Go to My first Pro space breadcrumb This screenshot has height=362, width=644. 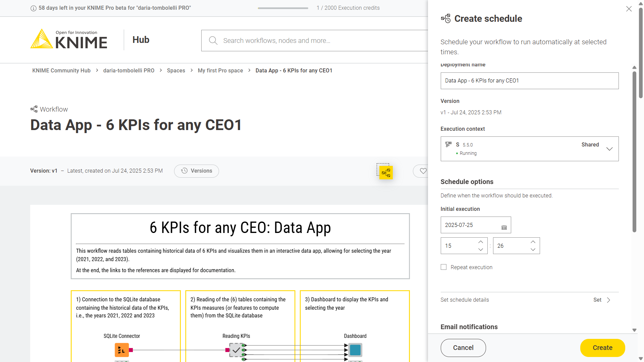[x=220, y=70]
